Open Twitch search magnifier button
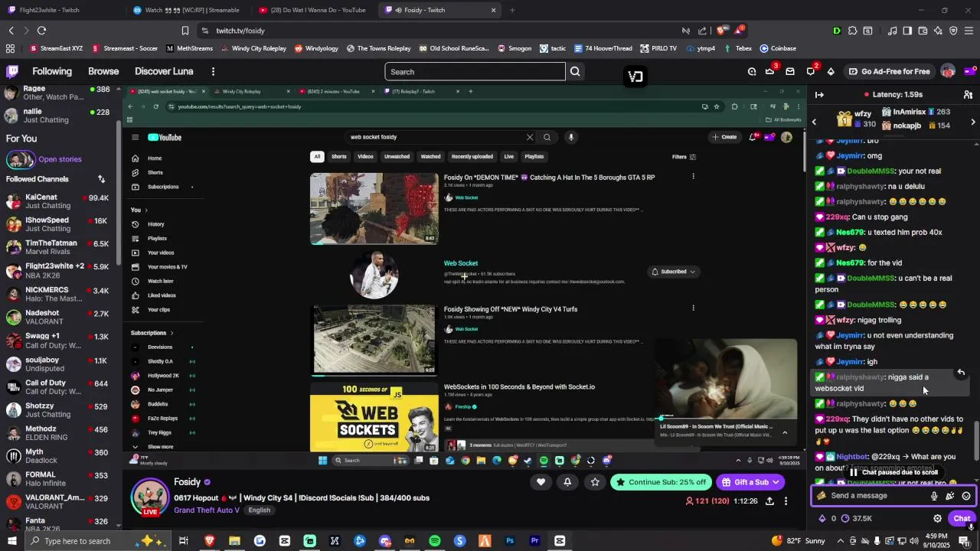The height and width of the screenshot is (551, 980). [575, 72]
